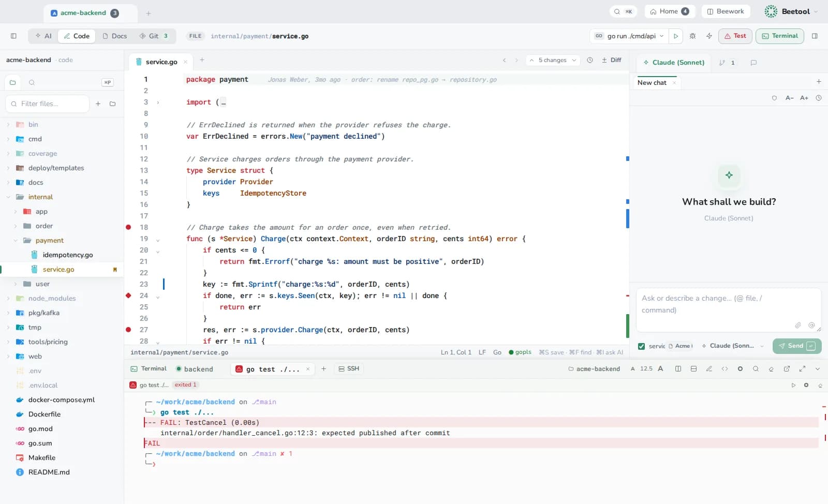
Task: Toggle the Diff view
Action: (611, 60)
